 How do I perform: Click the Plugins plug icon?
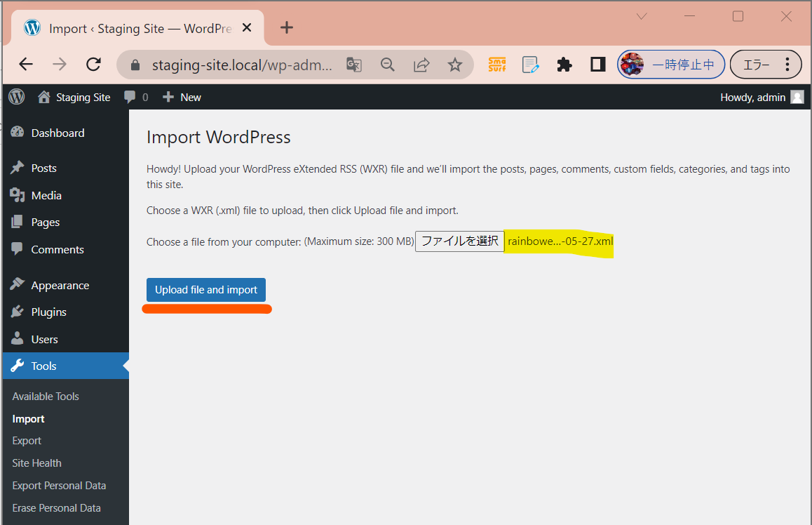click(x=17, y=312)
